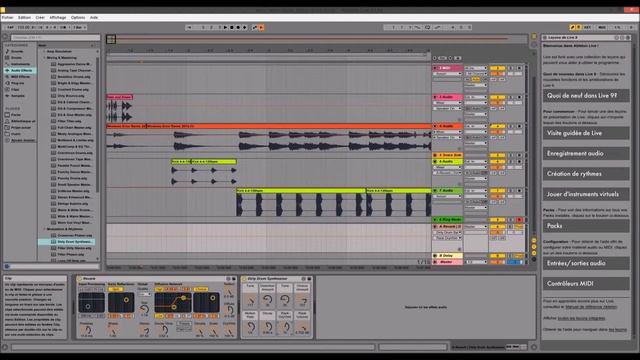This screenshot has height=360, width=640.
Task: Click the Reverb device hot-swap icon
Action: click(228, 279)
